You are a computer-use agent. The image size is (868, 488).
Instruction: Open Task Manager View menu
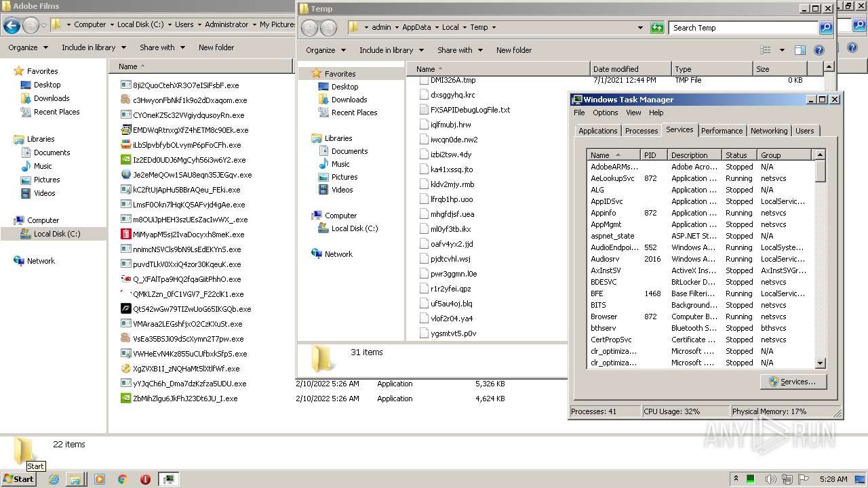[633, 113]
